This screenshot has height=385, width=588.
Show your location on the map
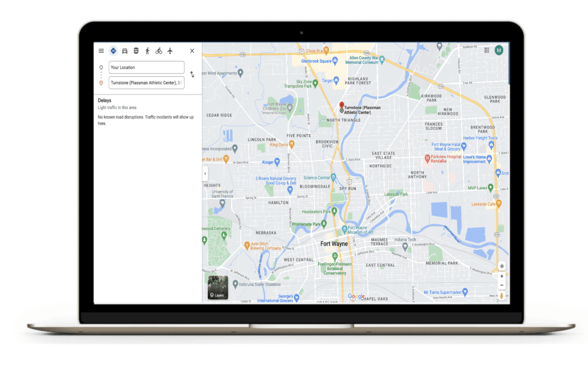click(x=502, y=266)
